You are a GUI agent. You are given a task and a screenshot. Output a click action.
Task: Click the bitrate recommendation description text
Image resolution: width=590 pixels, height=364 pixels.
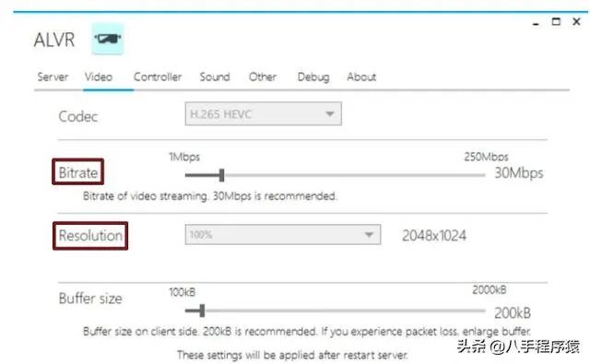click(x=210, y=196)
